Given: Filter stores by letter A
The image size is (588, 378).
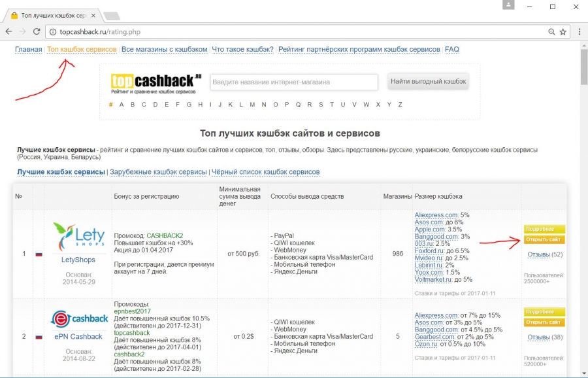Looking at the screenshot, I should click(x=122, y=105).
